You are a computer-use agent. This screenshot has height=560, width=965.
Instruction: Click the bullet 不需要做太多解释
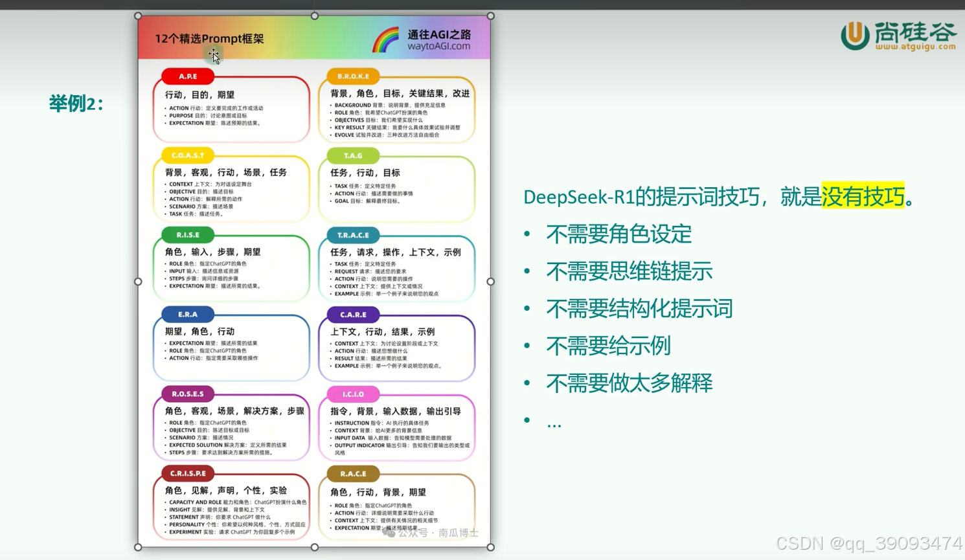629,383
